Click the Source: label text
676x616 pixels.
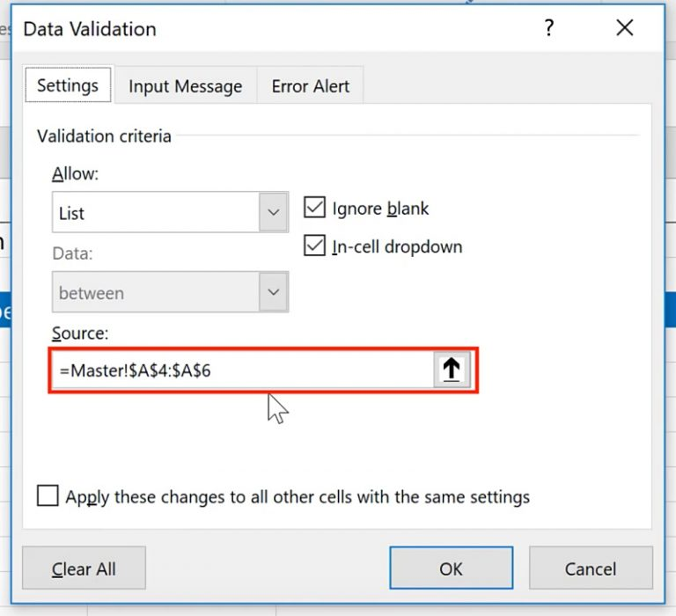[x=81, y=334]
